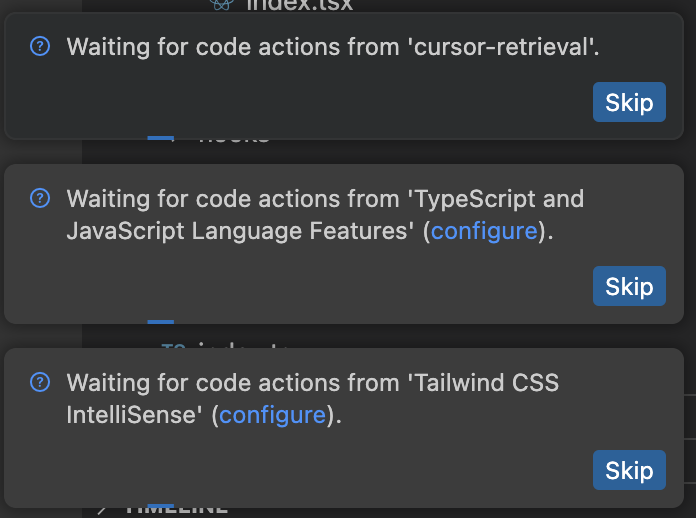Click info icon in cursor-retrieval notification
This screenshot has width=696, height=518.
pos(40,46)
